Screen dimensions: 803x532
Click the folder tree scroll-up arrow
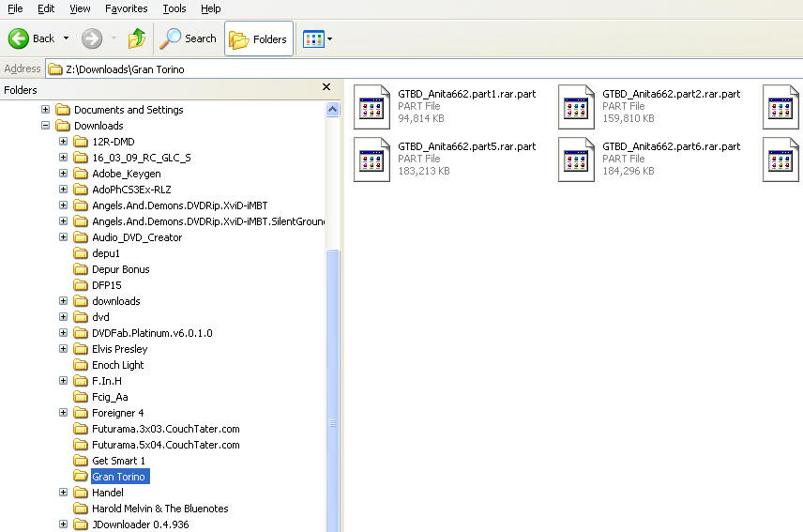(x=332, y=110)
